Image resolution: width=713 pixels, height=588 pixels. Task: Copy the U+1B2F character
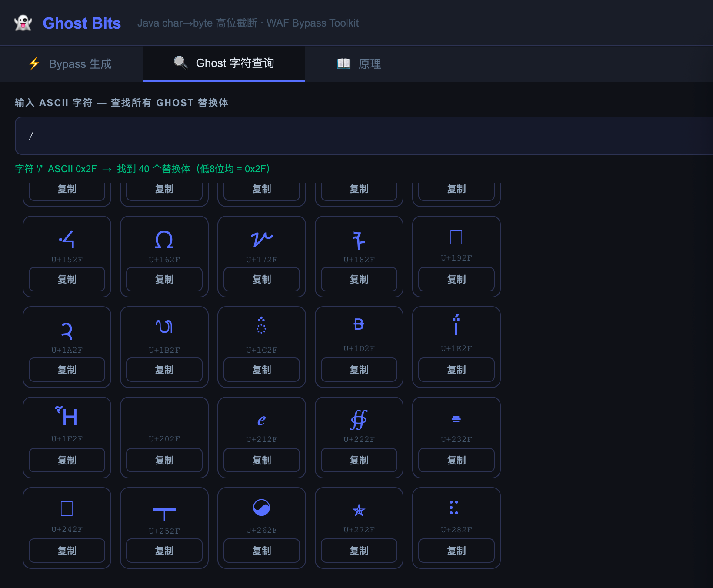click(x=164, y=370)
